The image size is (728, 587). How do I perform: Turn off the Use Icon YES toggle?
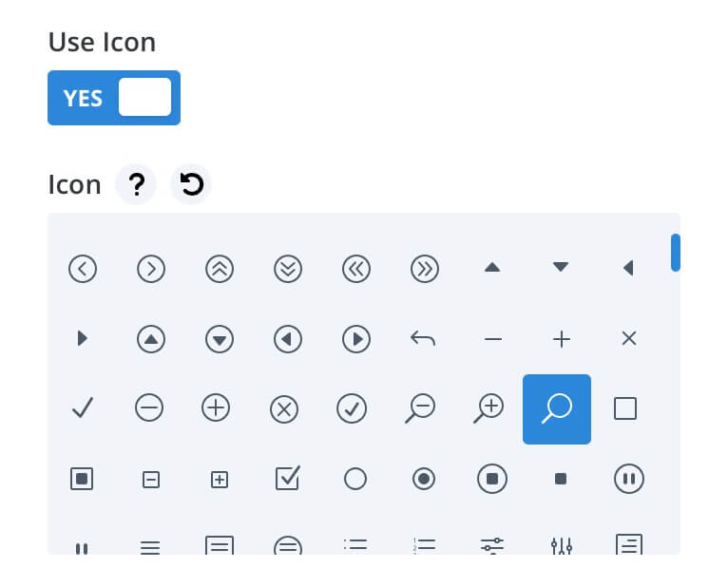pos(114,98)
